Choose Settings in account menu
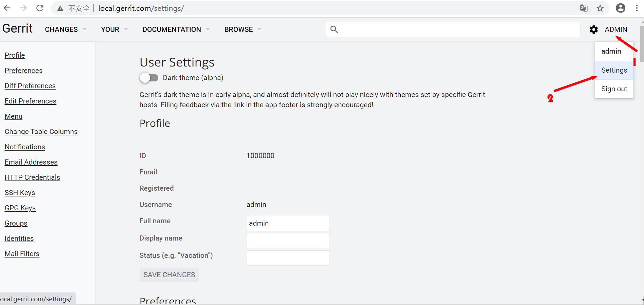 (614, 70)
